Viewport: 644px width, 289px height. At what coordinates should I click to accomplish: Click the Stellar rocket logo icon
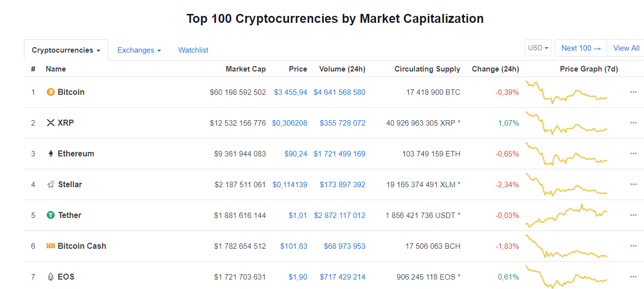point(50,184)
